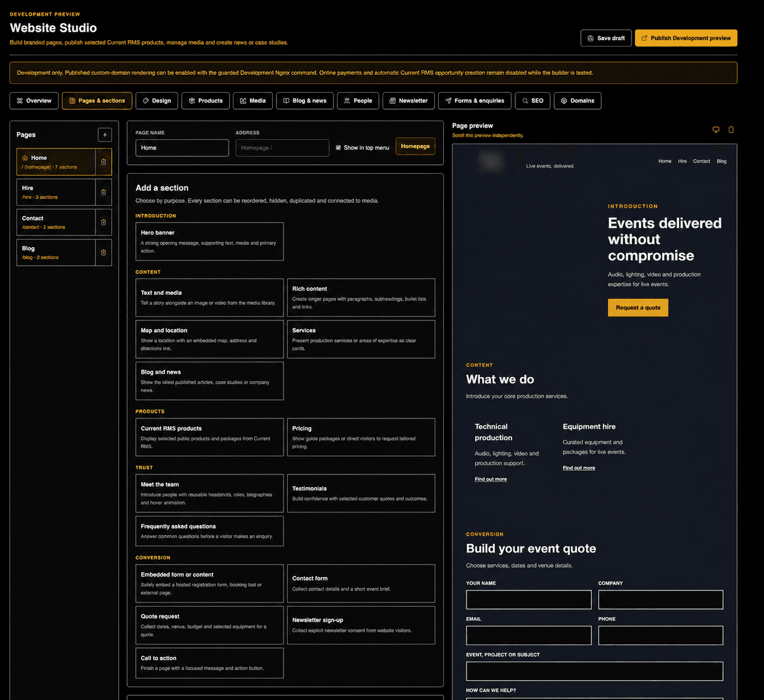Go to the Products tab

(206, 101)
